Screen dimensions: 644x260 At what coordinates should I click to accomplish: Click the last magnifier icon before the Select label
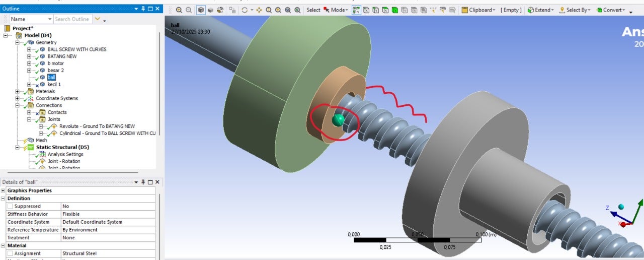point(297,10)
